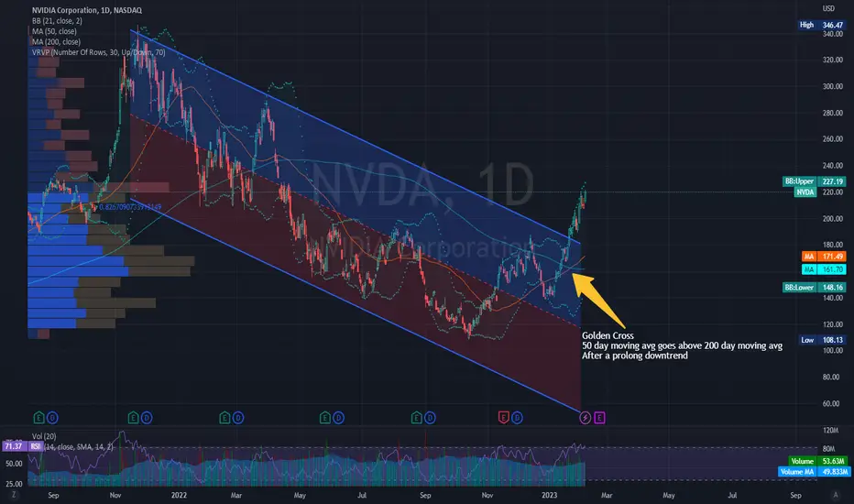This screenshot has height=504, width=854.
Task: Toggle auto scale A button
Action: coord(836,495)
